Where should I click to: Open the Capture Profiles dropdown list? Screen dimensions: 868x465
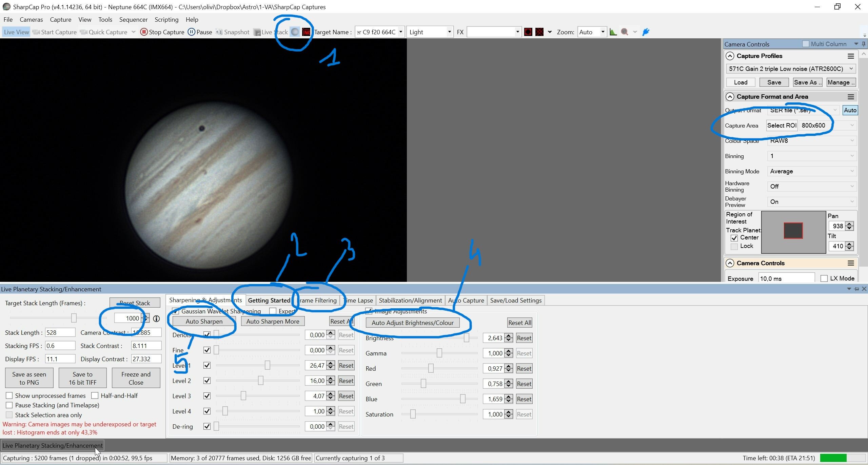(851, 69)
